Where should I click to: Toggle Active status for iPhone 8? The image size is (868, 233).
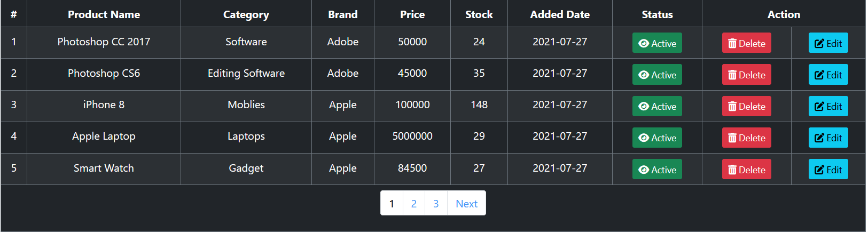point(657,106)
